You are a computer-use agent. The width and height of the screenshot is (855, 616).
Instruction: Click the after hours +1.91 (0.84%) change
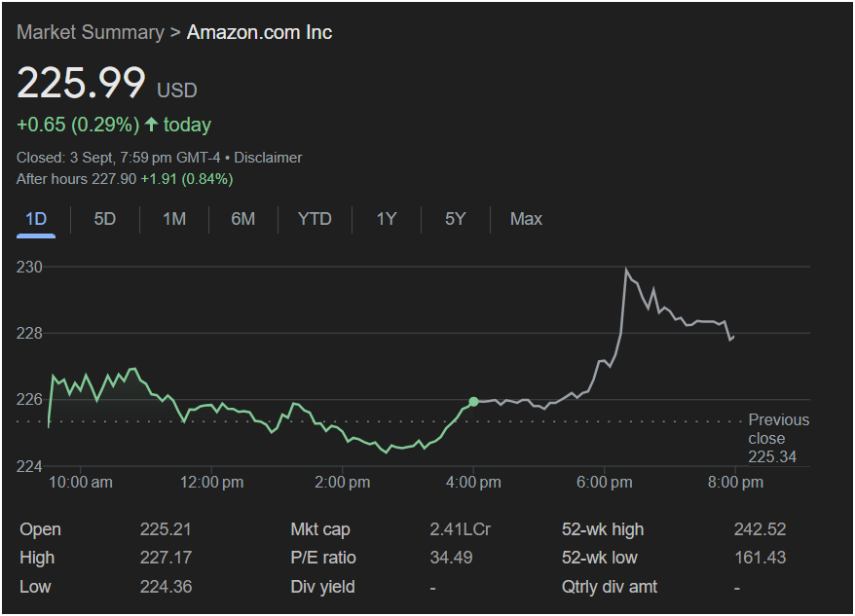pyautogui.click(x=187, y=179)
